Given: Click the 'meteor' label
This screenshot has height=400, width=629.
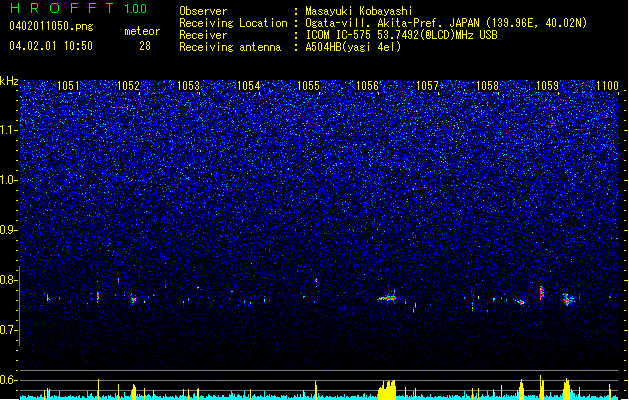Looking at the screenshot, I should pos(142,31).
